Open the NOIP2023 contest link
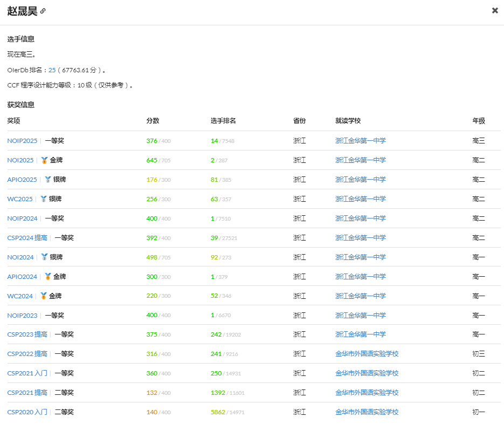The height and width of the screenshot is (424, 504). pos(22,316)
